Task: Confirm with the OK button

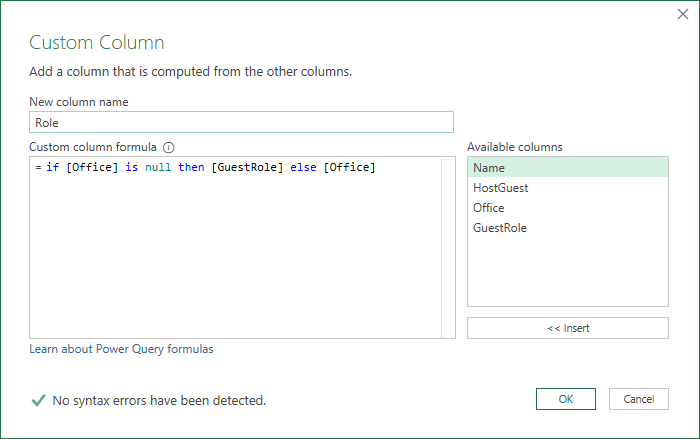Action: [x=566, y=399]
